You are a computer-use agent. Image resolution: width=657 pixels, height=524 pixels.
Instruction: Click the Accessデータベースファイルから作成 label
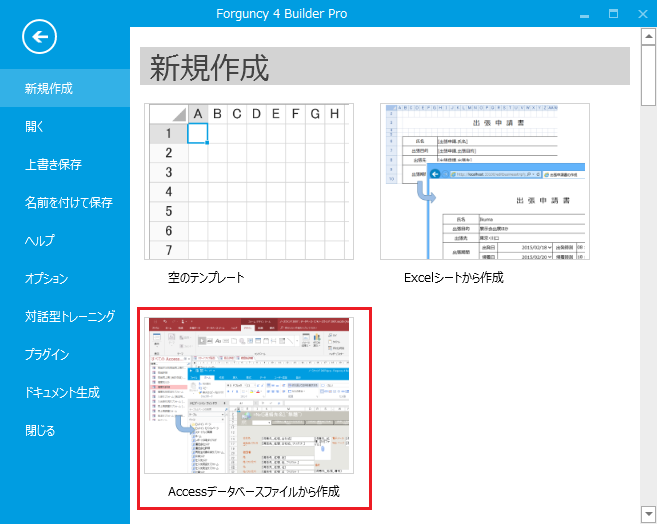(254, 491)
